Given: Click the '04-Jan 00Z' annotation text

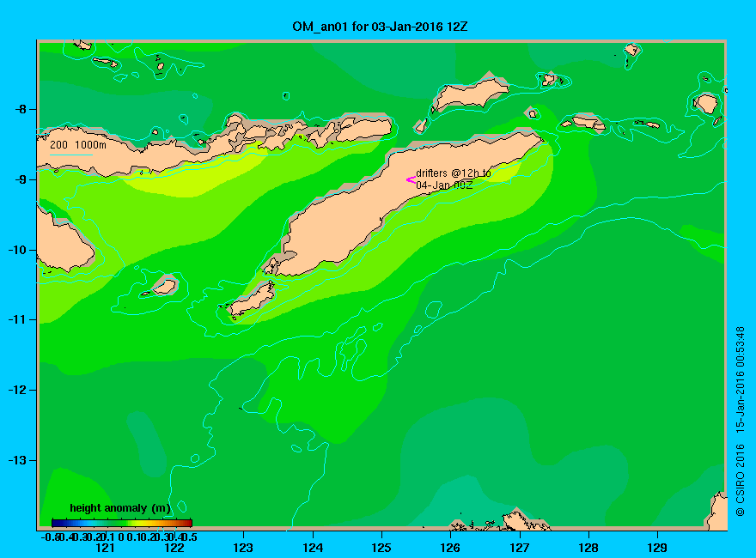Looking at the screenshot, I should tap(444, 185).
